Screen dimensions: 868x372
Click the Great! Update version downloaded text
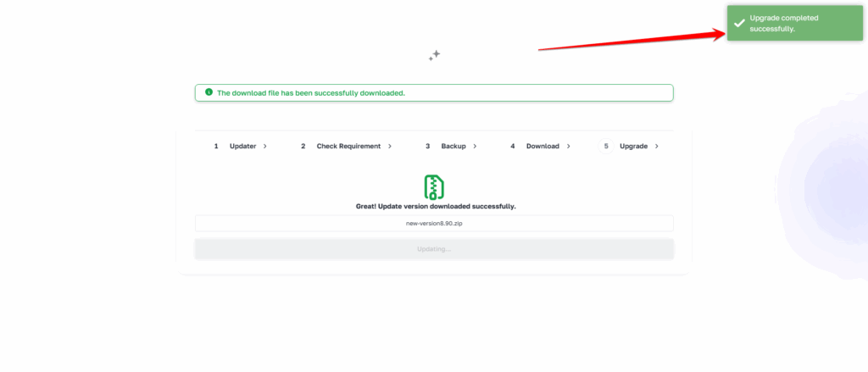436,207
